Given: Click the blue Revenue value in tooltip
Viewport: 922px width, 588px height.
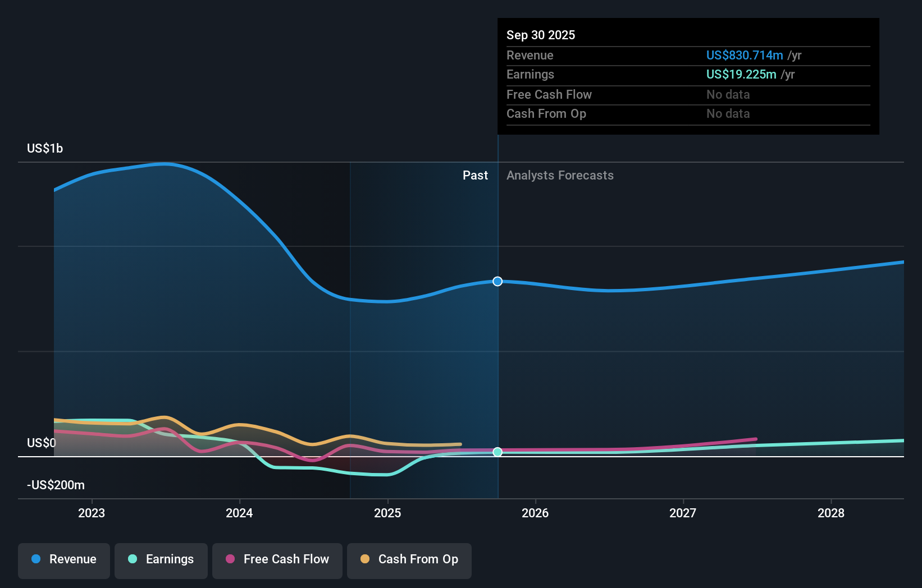Looking at the screenshot, I should pos(745,56).
